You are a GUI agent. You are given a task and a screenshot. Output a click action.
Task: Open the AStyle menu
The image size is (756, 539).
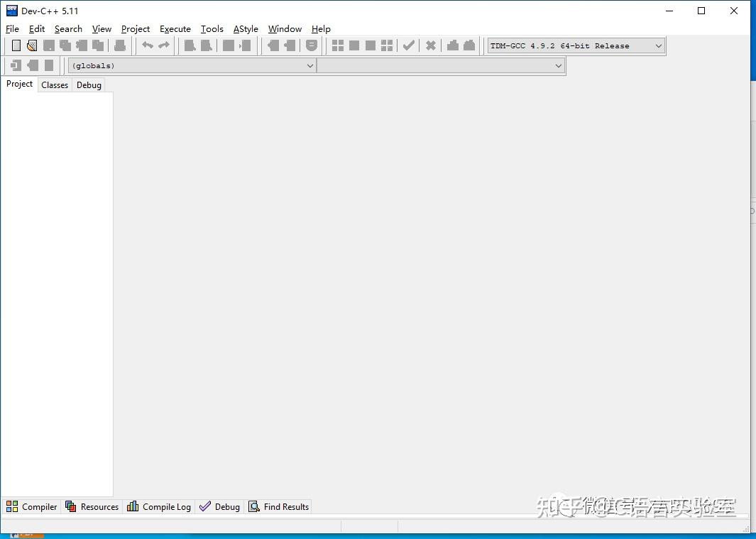245,29
